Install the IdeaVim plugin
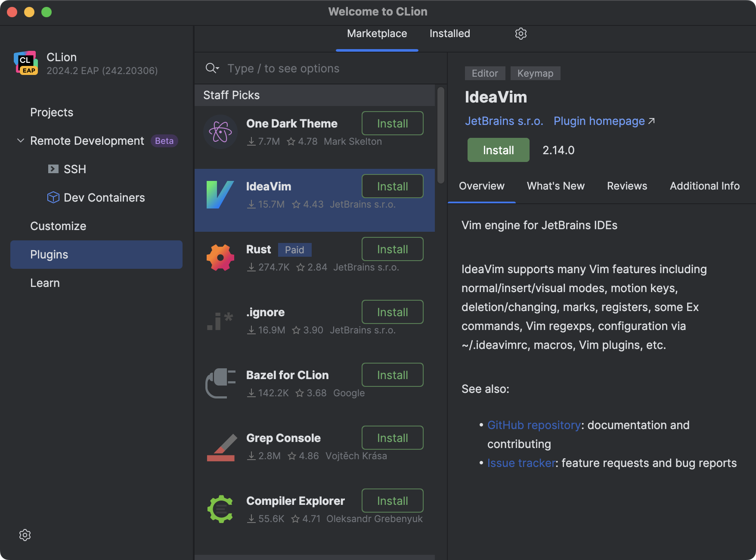 [498, 150]
